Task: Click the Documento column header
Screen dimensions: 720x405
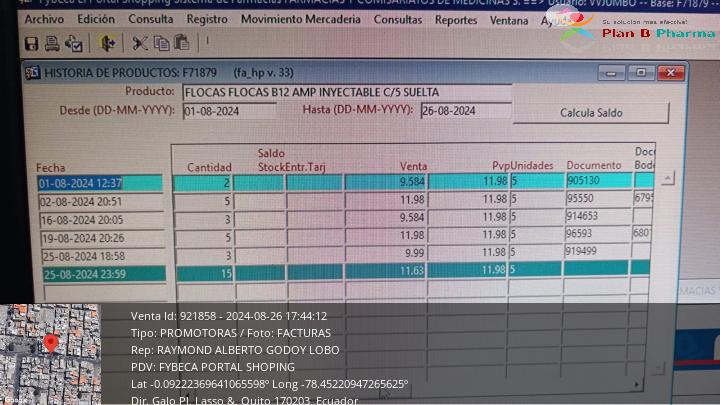Action: click(x=594, y=165)
